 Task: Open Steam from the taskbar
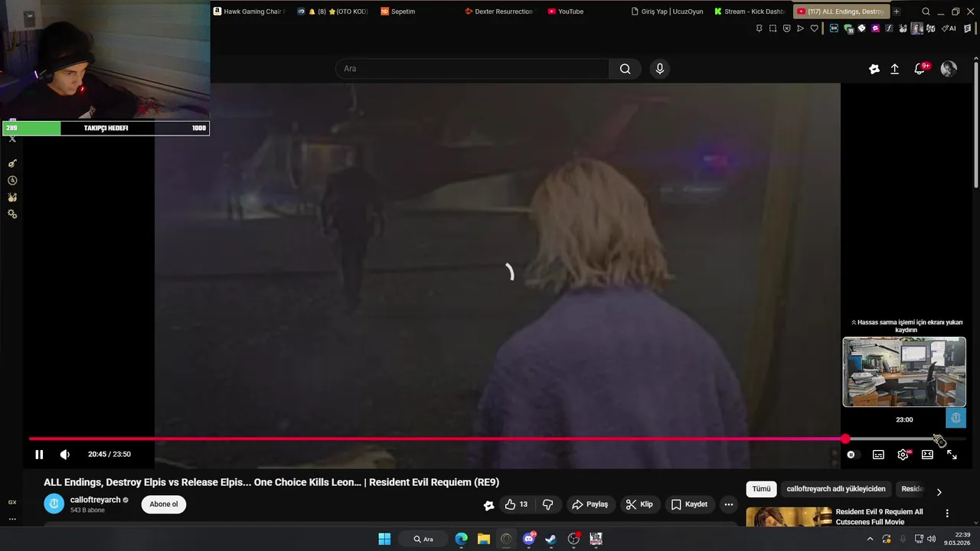click(x=550, y=539)
